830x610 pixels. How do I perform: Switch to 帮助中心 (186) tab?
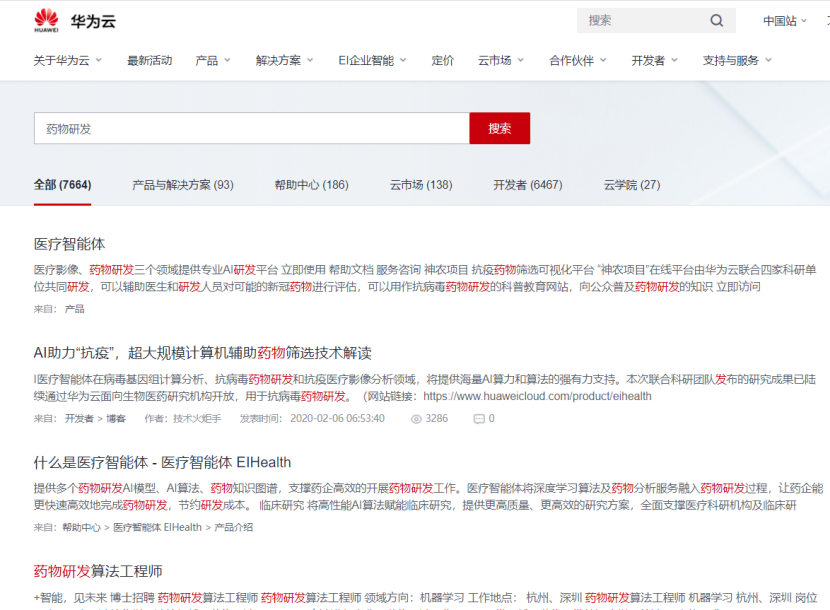311,185
